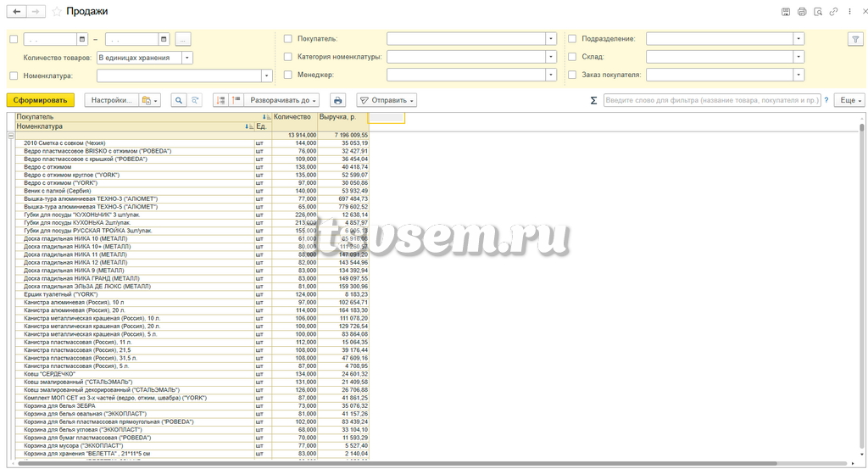Image resolution: width=868 pixels, height=469 pixels.
Task: Select row Доска гладильная ЭЛЬЗА ДЕ ЛЮКС
Action: [192, 287]
